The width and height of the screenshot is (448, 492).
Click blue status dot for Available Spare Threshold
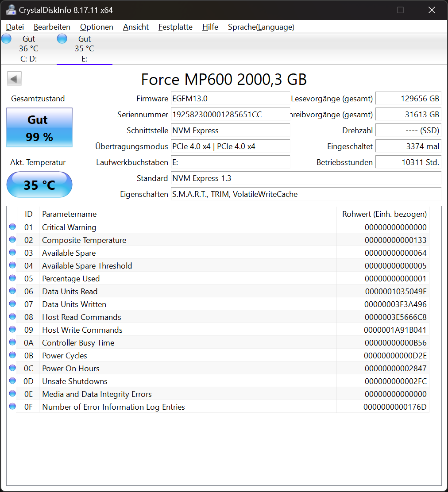click(12, 265)
